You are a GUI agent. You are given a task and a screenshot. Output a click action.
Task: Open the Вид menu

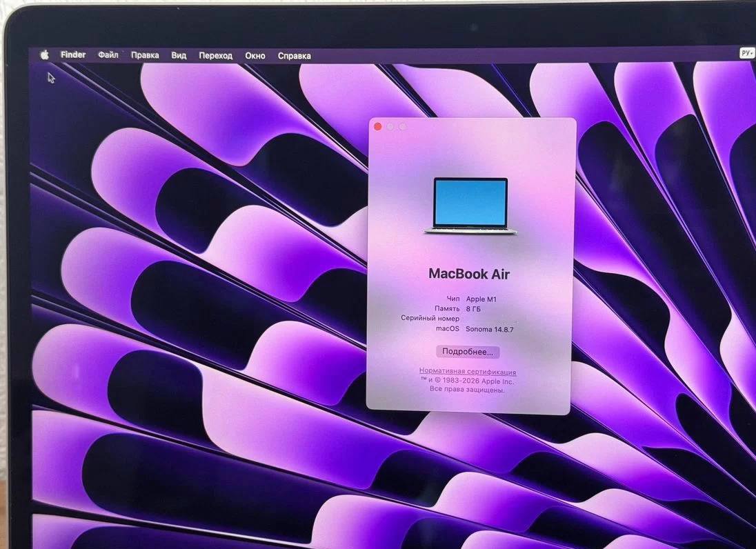[x=179, y=55]
